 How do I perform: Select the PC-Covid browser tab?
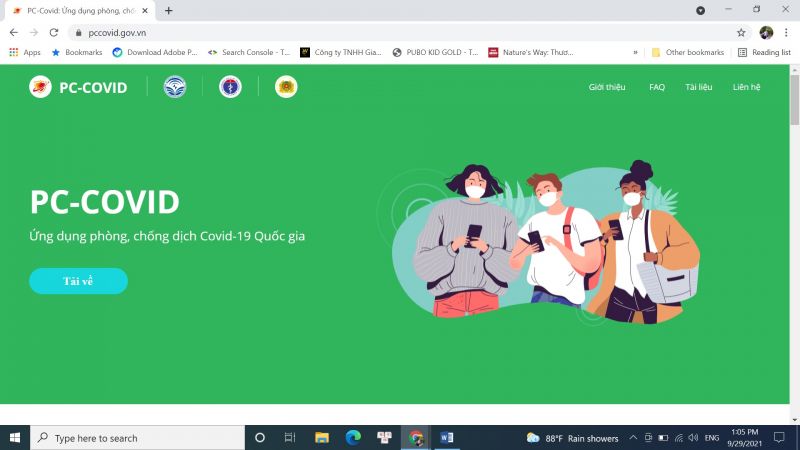coord(81,10)
